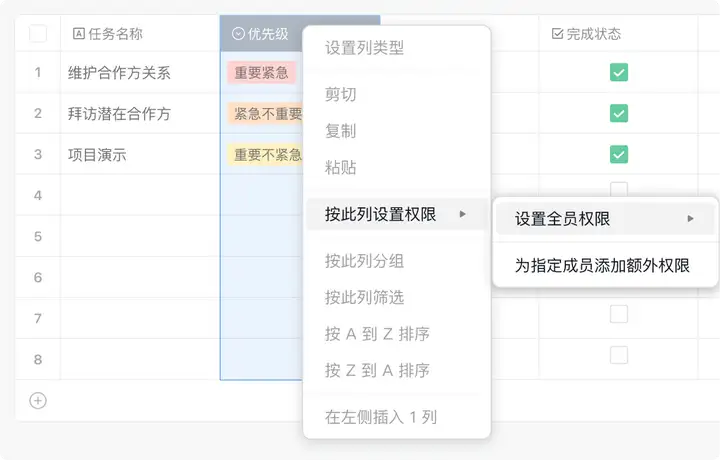Click 在左侧插入 1 列 menu item
The image size is (720, 460).
380,417
